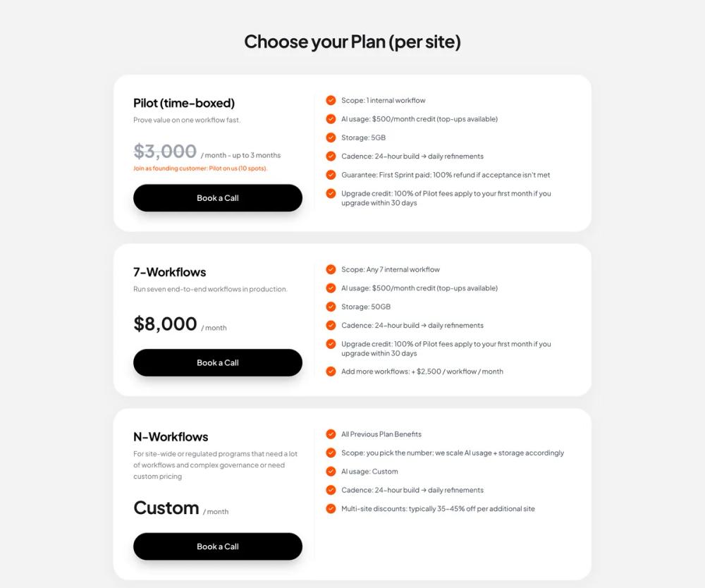705x588 pixels.
Task: Select the $3,000 price text
Action: click(164, 152)
